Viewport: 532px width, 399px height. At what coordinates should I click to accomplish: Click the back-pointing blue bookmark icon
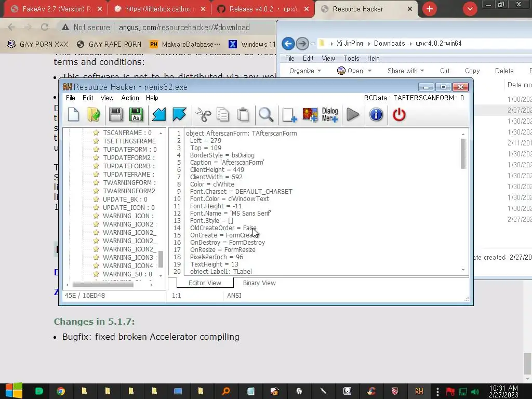[159, 115]
